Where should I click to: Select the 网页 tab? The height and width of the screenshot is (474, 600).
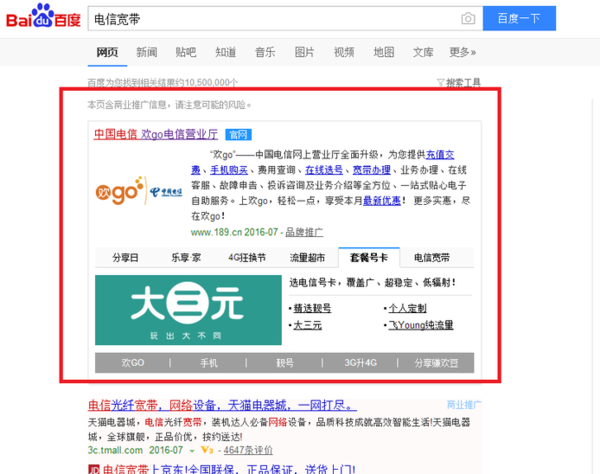coord(107,52)
